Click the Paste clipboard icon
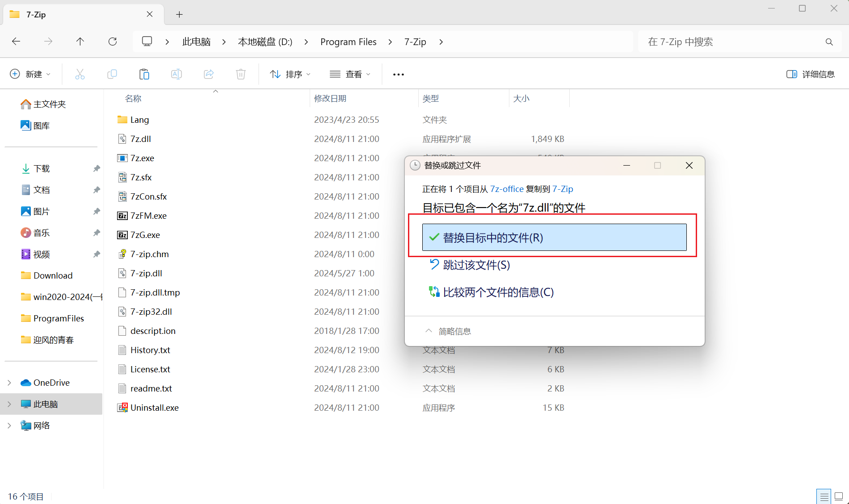 pyautogui.click(x=144, y=74)
